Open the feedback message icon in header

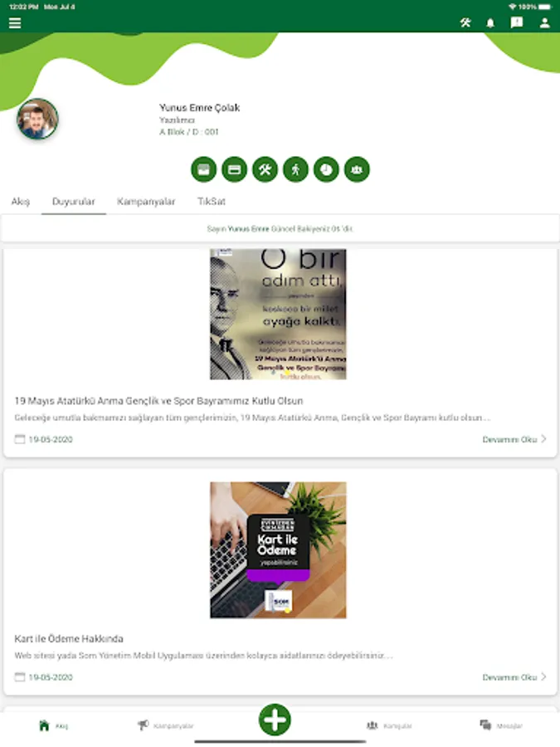click(x=517, y=22)
